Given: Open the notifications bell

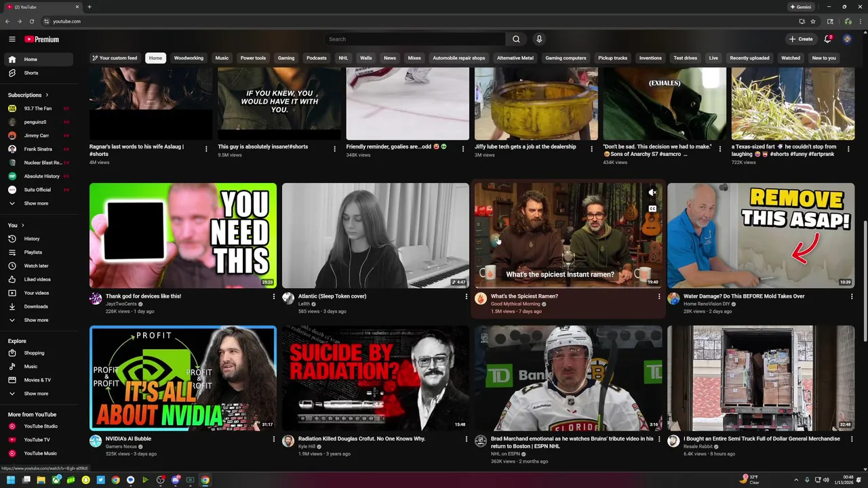Looking at the screenshot, I should pyautogui.click(x=828, y=39).
